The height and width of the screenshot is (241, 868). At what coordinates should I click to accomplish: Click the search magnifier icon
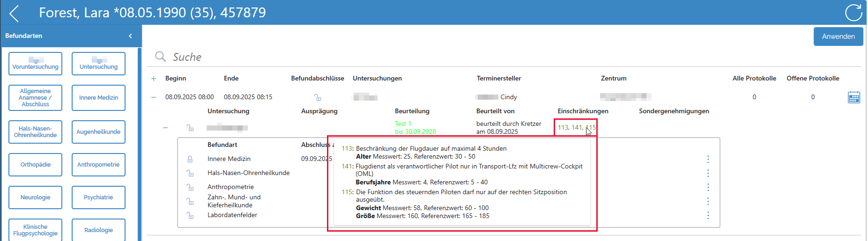160,57
